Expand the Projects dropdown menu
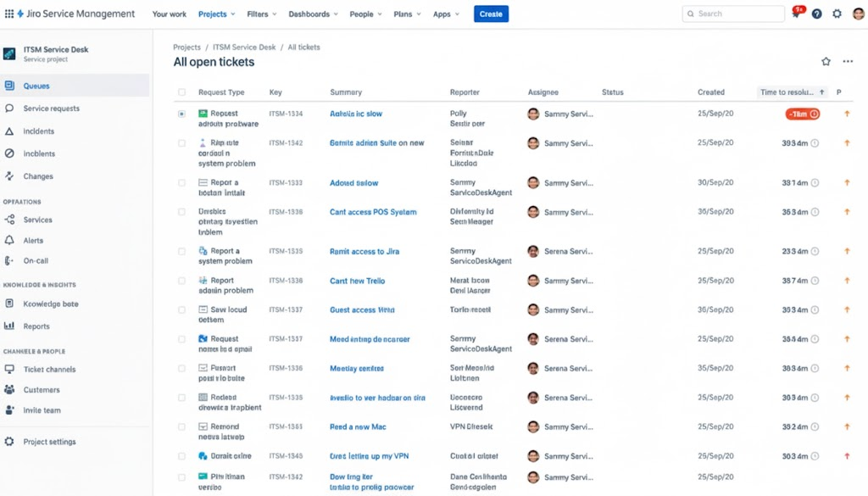 (x=217, y=14)
